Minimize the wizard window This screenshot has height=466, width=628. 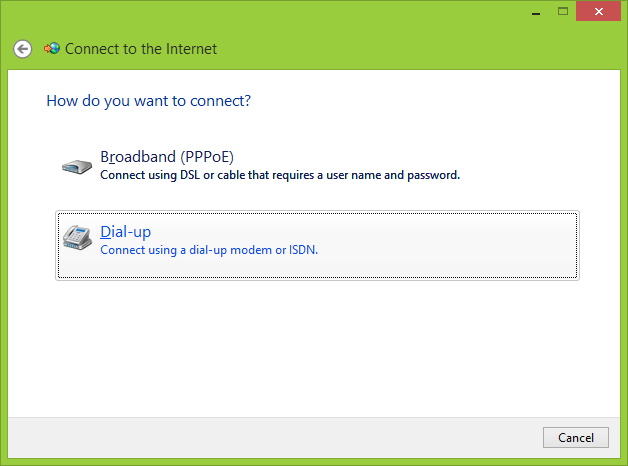(x=534, y=11)
